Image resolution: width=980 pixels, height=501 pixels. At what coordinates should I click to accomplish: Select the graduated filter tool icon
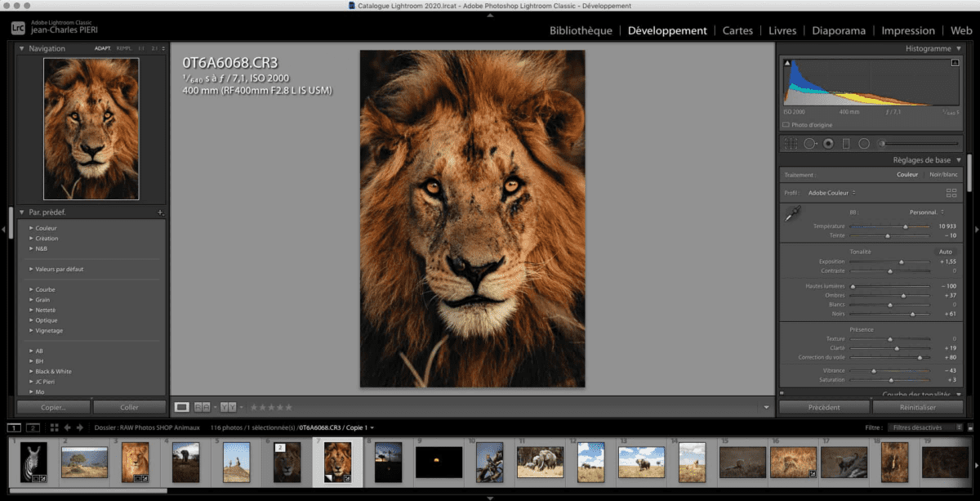pos(846,143)
